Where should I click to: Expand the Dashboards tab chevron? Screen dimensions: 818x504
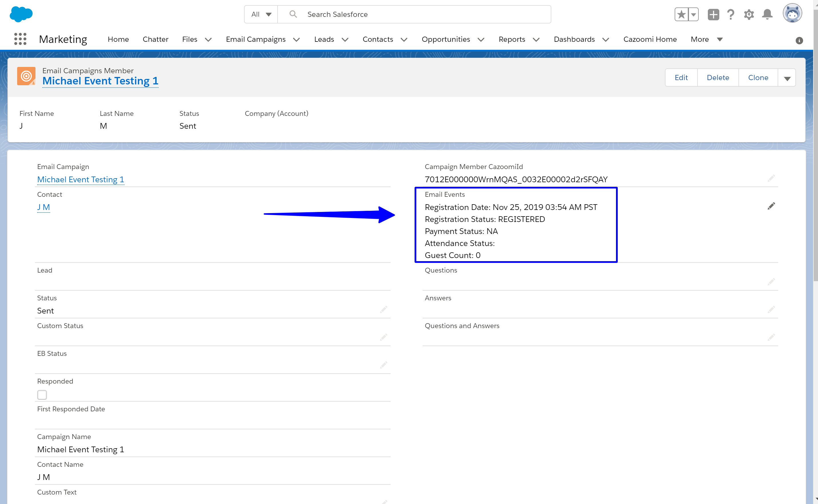(606, 40)
